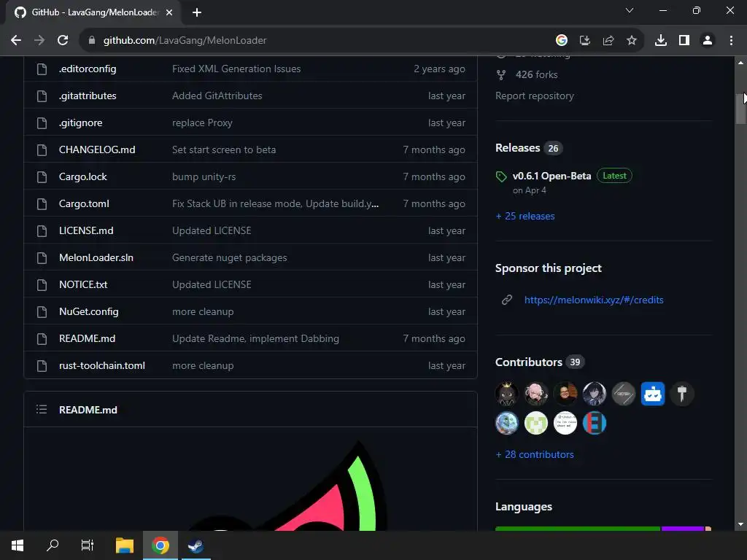Open LICENSE.md file
The image size is (747, 560).
click(86, 230)
